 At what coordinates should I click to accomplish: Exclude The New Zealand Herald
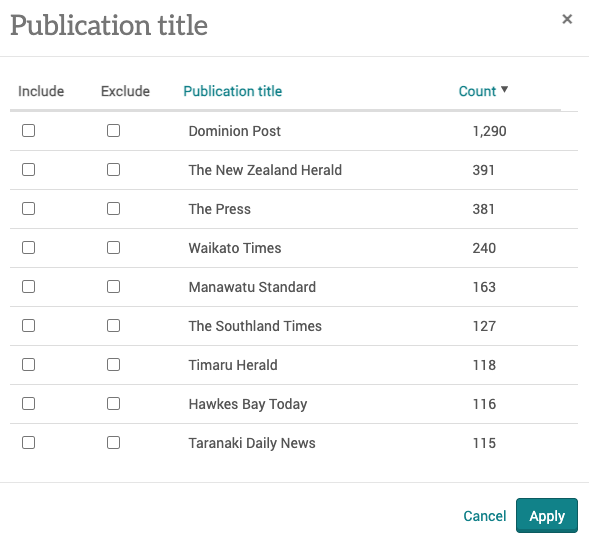[113, 170]
